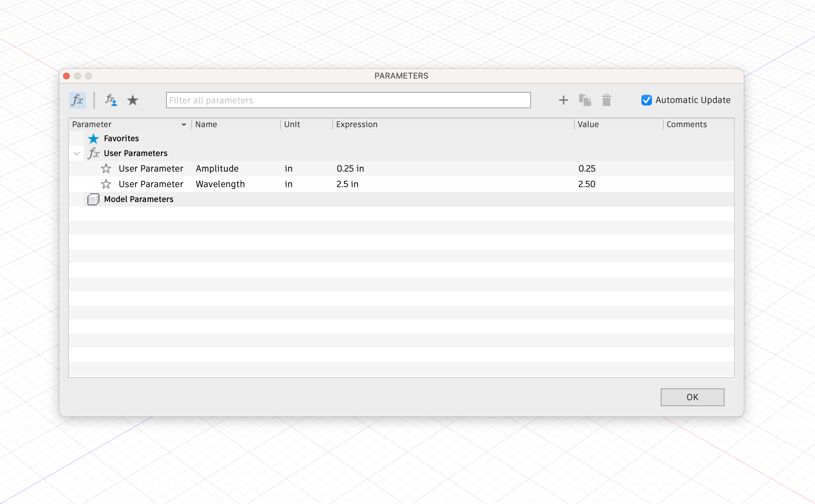This screenshot has height=504, width=815.
Task: Select the Model Parameters group row
Action: tap(139, 199)
